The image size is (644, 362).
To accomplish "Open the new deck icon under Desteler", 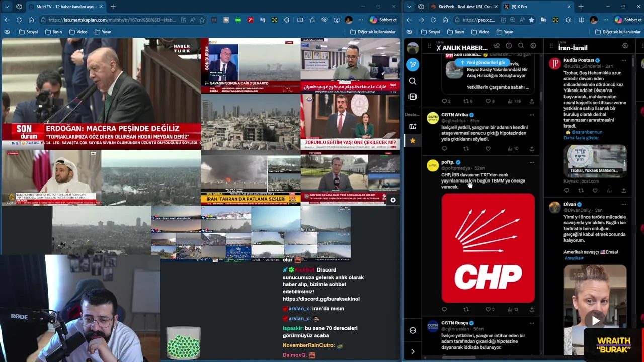I will [x=413, y=126].
